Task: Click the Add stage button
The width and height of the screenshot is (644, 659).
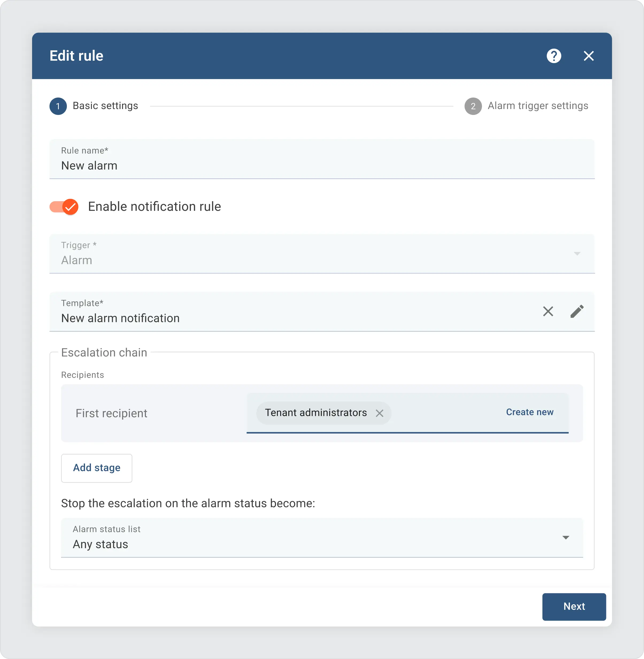Action: 97,468
